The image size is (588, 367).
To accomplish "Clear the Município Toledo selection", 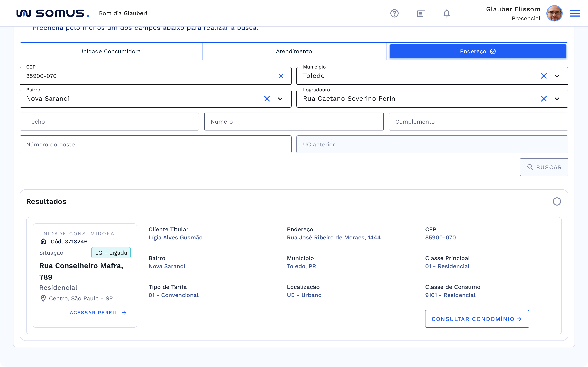I will pos(544,76).
